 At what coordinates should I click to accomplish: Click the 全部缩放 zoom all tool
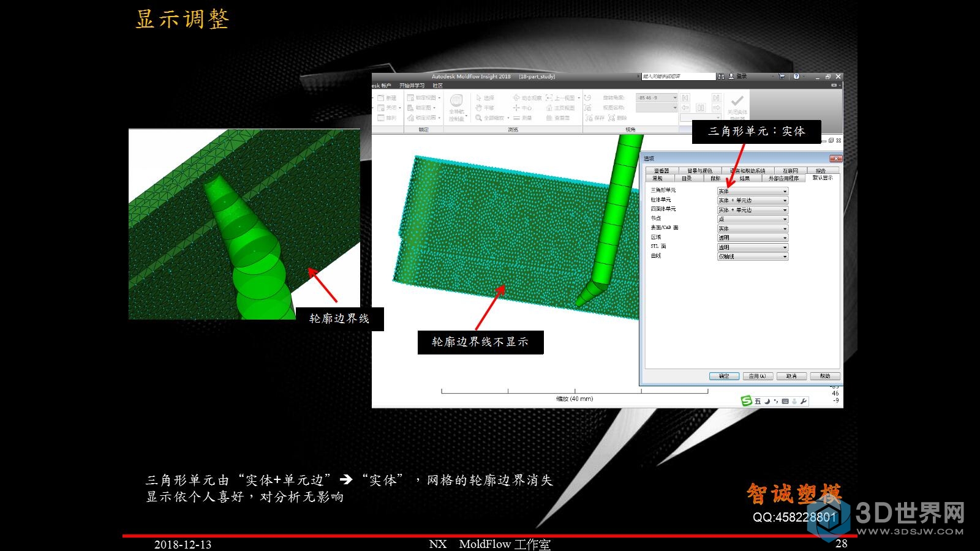(x=490, y=118)
